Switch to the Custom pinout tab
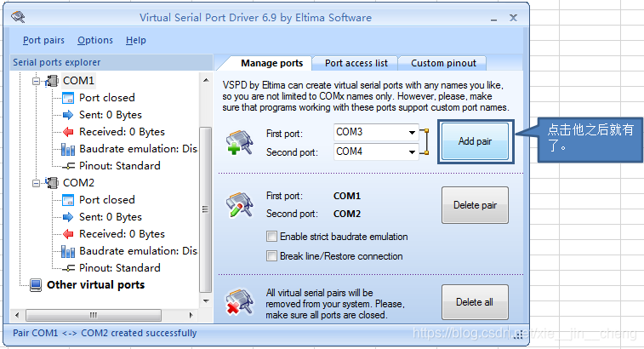Screen dimensions: 644x349 pos(443,63)
